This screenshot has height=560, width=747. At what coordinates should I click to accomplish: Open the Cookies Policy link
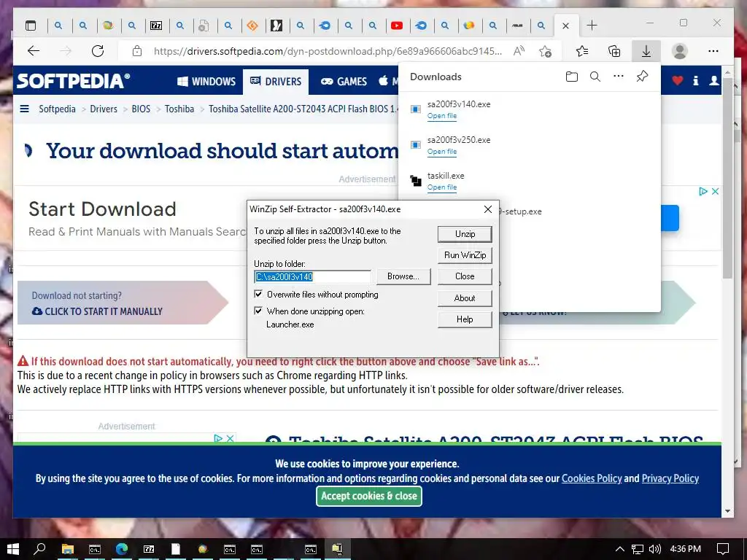592,478
